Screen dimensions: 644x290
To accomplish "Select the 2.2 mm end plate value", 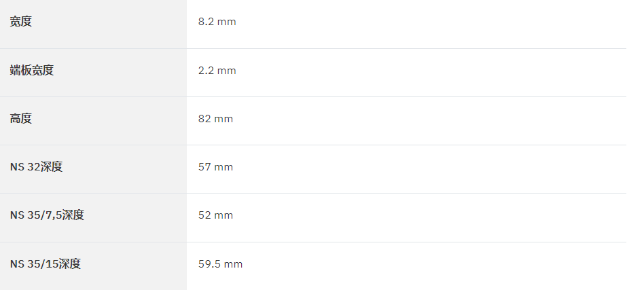I will coord(217,71).
